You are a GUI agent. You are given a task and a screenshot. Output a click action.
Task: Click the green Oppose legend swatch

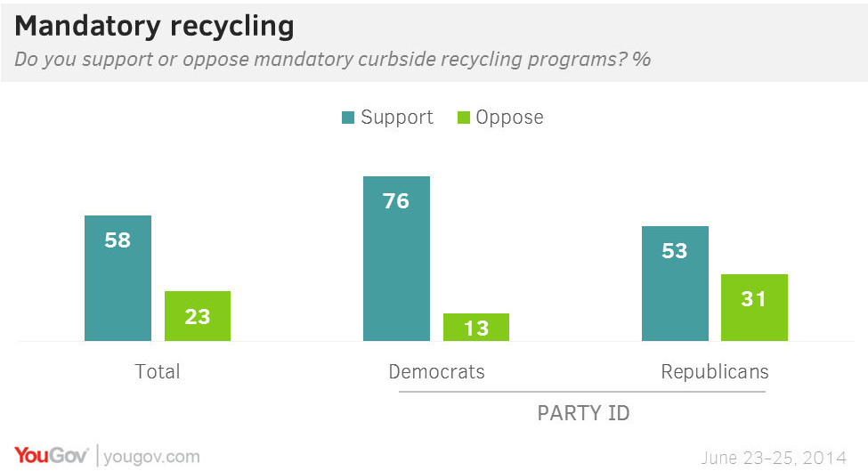coord(463,118)
